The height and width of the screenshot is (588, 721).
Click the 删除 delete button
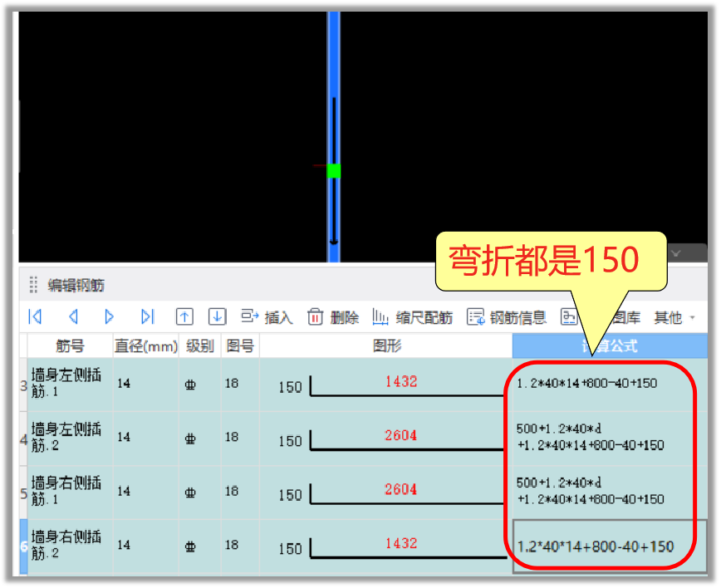tap(333, 317)
